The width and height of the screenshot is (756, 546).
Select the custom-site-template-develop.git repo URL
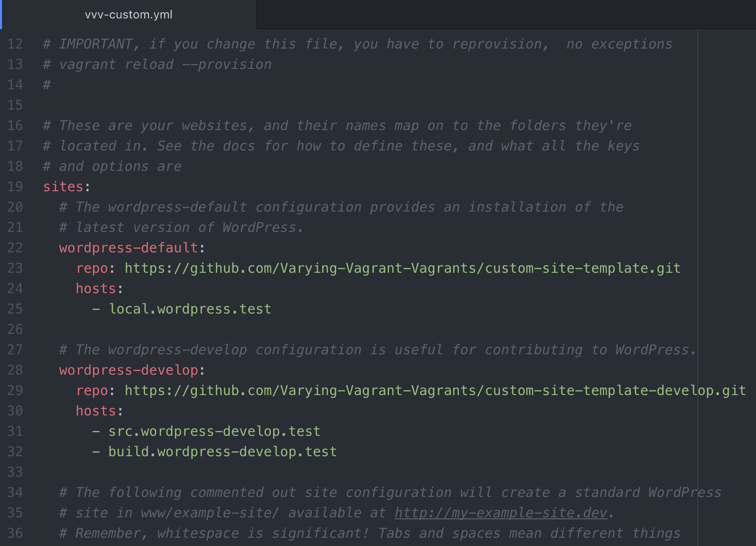435,390
